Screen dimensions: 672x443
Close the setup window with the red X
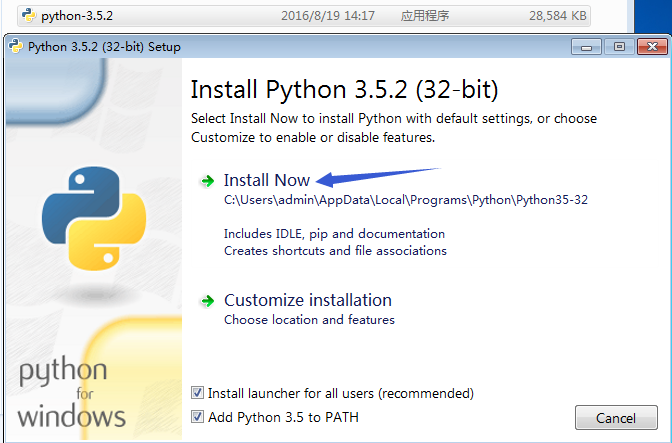tap(652, 47)
